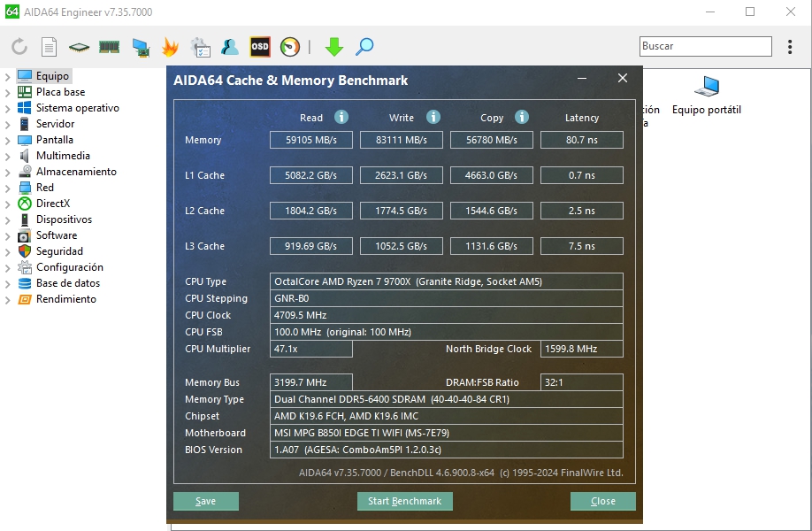Click the user account toolbar icon
Viewport: 812px width, 531px height.
230,47
